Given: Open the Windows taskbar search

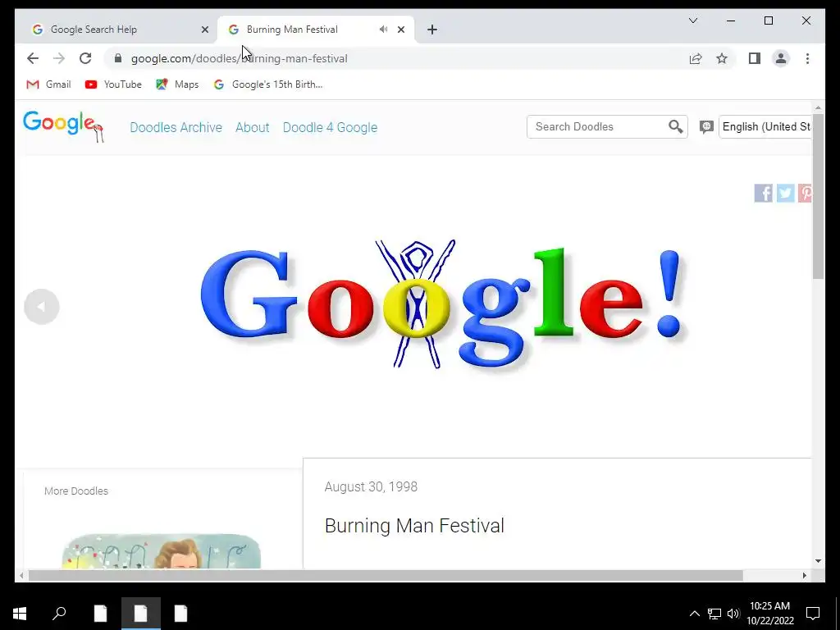Looking at the screenshot, I should (x=59, y=614).
